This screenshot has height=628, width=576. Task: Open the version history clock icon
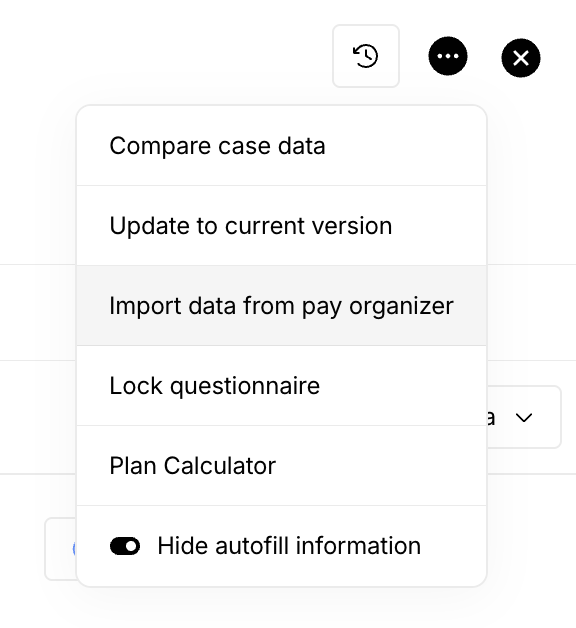pyautogui.click(x=366, y=56)
